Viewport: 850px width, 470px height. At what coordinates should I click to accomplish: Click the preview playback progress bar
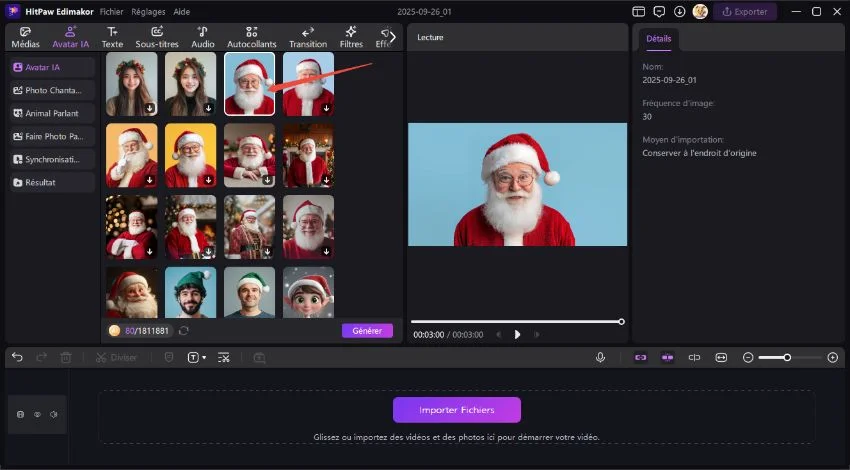coord(517,322)
